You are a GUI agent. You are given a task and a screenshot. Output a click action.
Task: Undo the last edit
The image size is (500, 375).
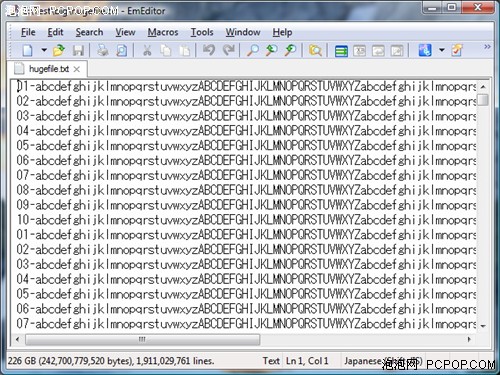[x=209, y=51]
